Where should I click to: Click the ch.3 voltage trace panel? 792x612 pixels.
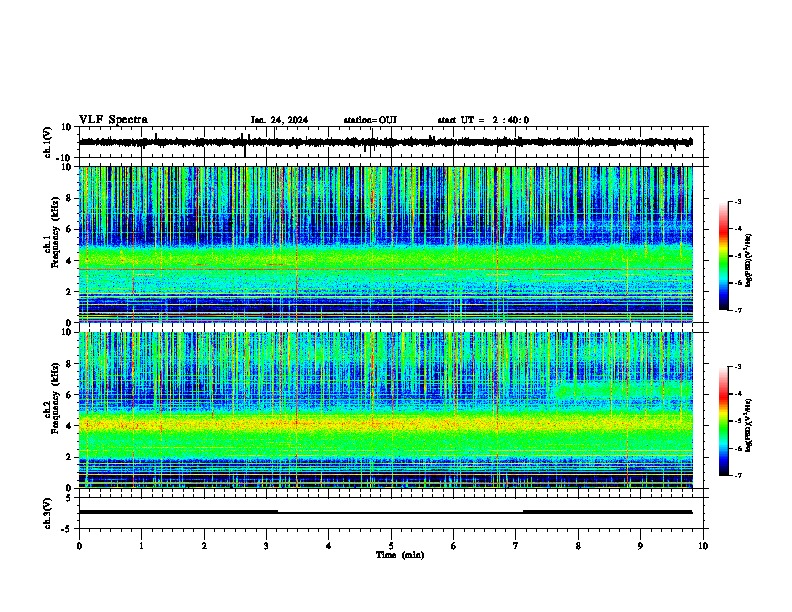click(x=391, y=513)
